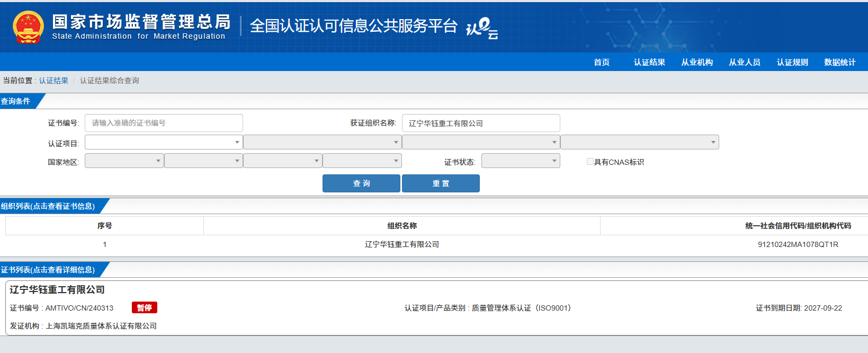Click the 组织名称 column header
This screenshot has height=353, width=868.
(402, 226)
